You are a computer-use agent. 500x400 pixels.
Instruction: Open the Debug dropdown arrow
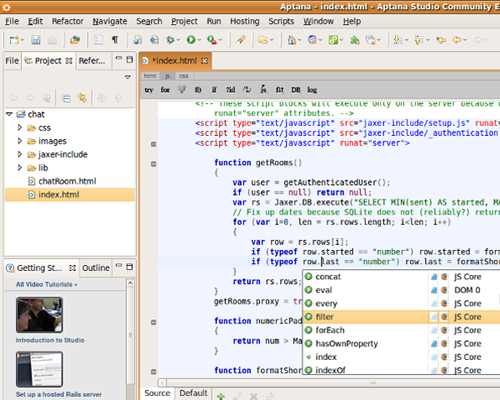[178, 40]
